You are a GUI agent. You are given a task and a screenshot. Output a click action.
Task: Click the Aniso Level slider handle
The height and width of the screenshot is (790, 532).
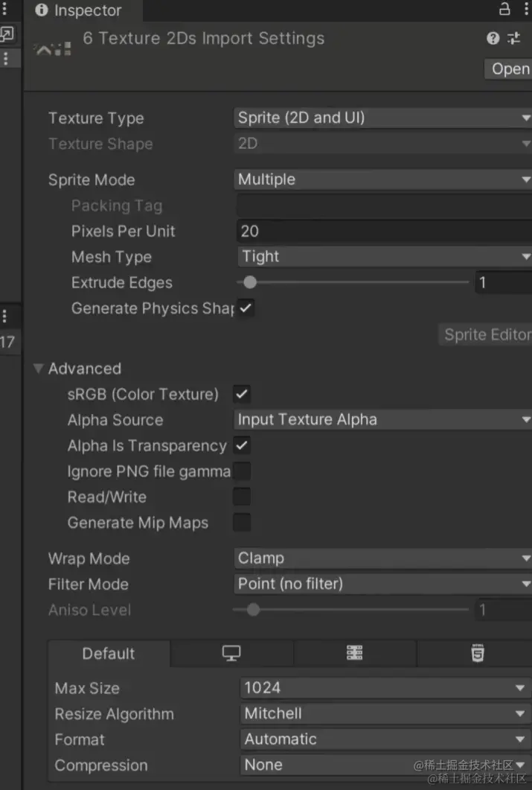[253, 610]
